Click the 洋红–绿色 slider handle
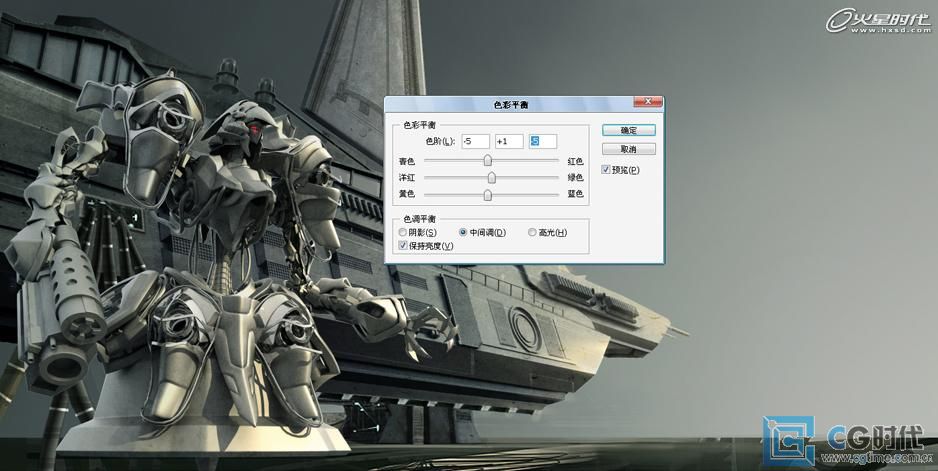This screenshot has width=938, height=471. pyautogui.click(x=492, y=177)
